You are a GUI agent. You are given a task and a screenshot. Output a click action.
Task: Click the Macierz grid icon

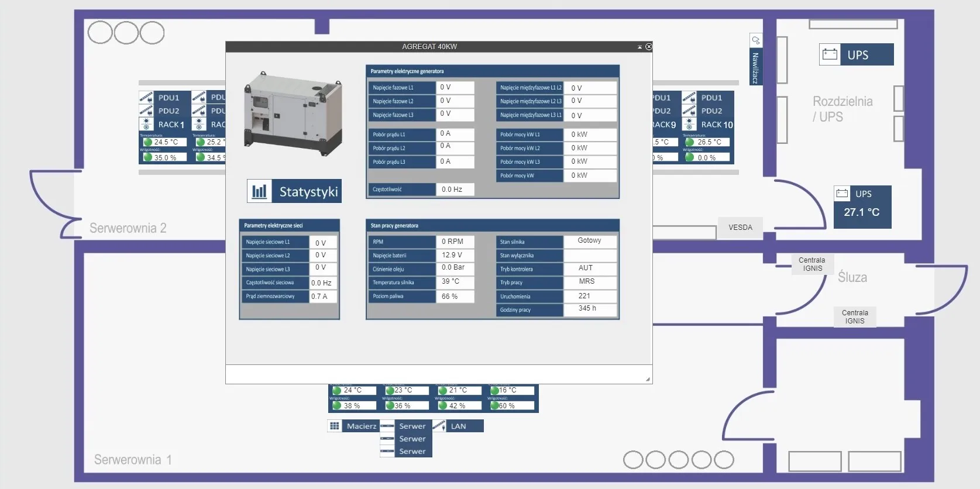coord(334,426)
